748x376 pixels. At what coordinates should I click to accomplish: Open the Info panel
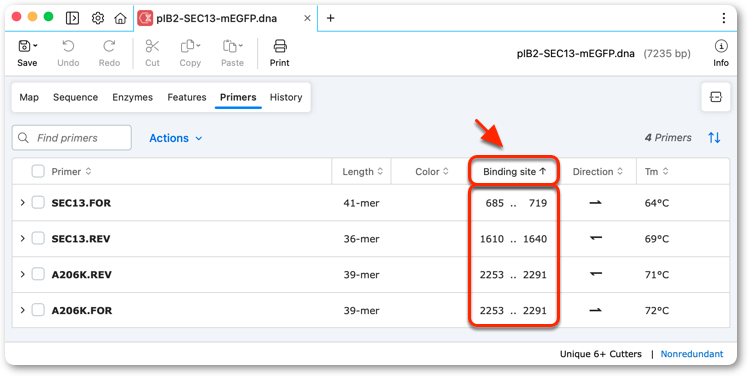point(721,53)
